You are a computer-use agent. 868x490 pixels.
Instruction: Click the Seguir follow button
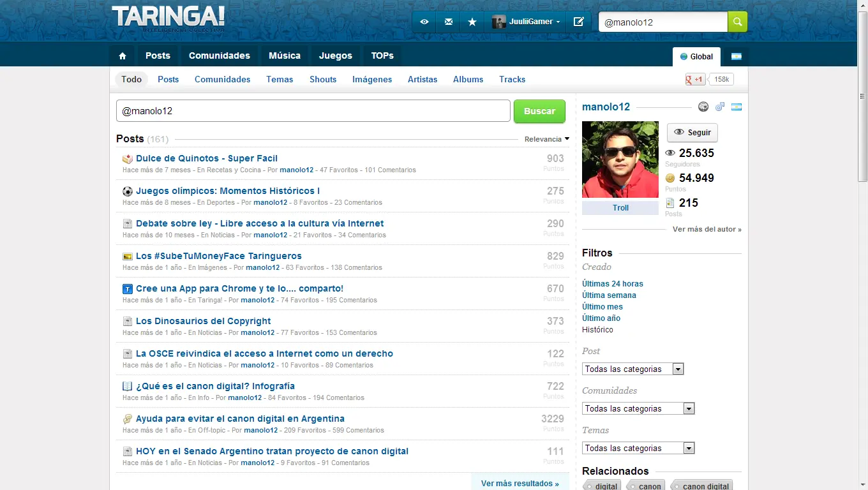pyautogui.click(x=692, y=133)
